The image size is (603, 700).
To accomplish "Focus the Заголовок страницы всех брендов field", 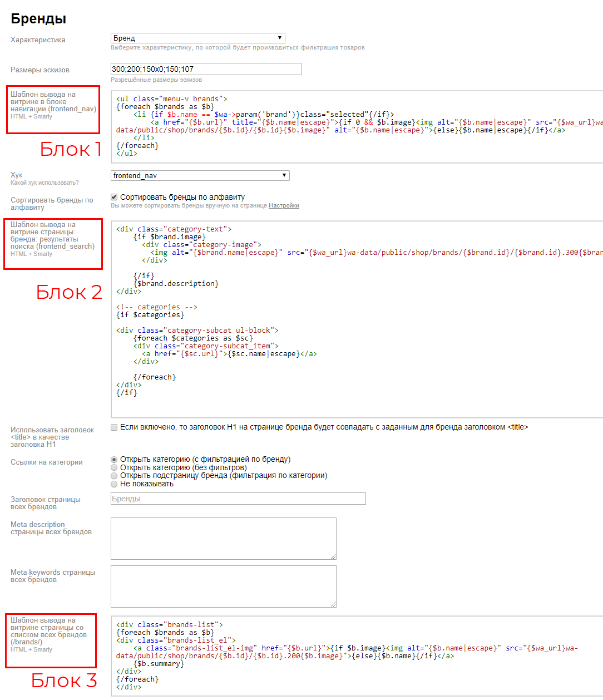I will tap(238, 499).
